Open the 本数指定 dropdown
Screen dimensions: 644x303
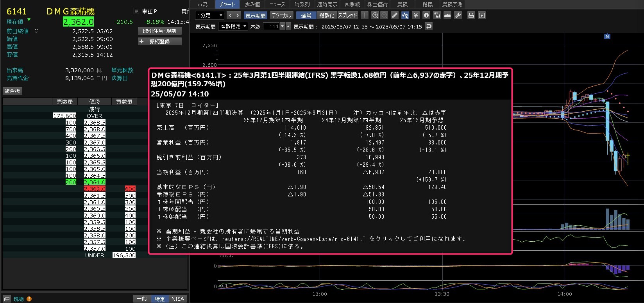pyautogui.click(x=233, y=27)
